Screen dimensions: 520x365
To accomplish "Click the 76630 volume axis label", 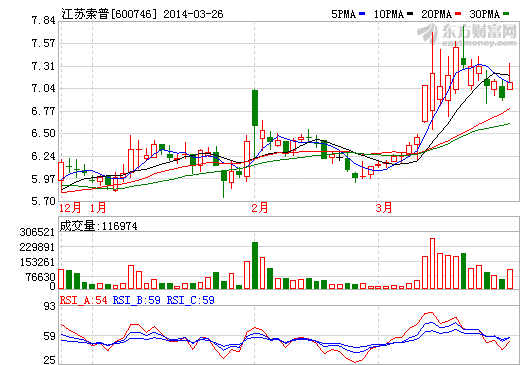I will [x=41, y=277].
